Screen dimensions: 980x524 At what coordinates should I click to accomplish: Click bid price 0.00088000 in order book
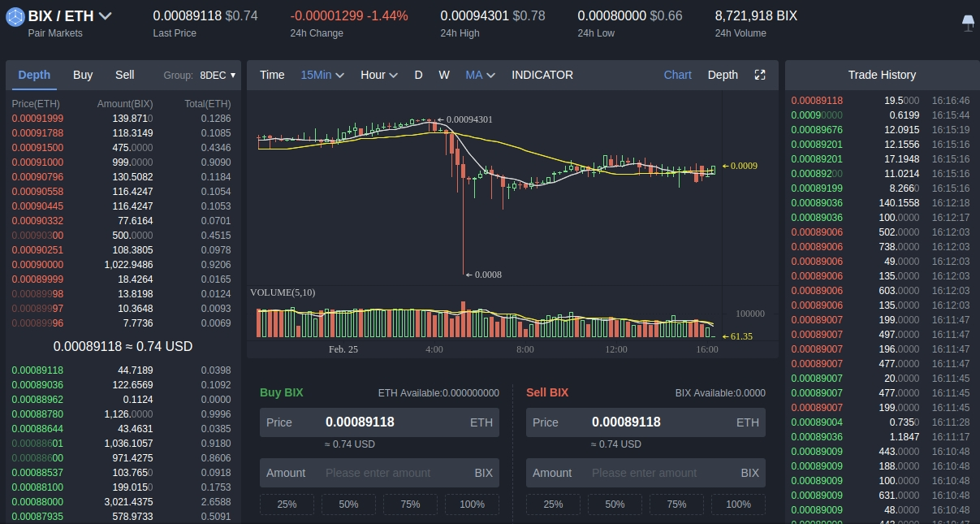[37, 502]
